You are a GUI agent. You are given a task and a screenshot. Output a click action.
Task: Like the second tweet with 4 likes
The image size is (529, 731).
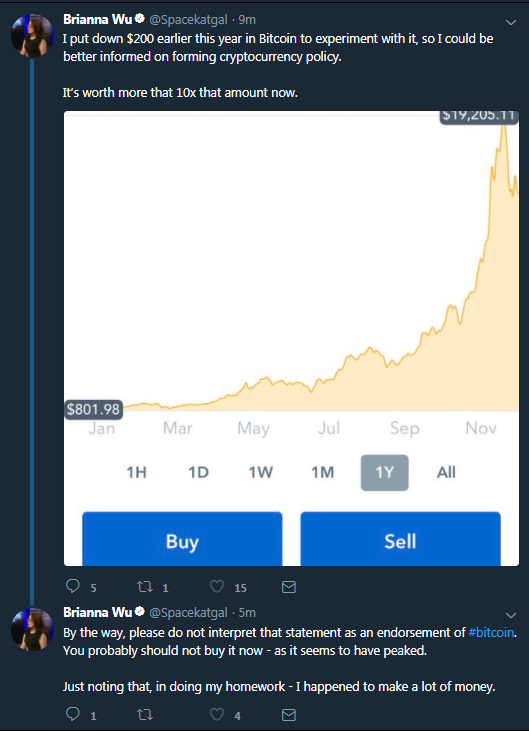[217, 714]
